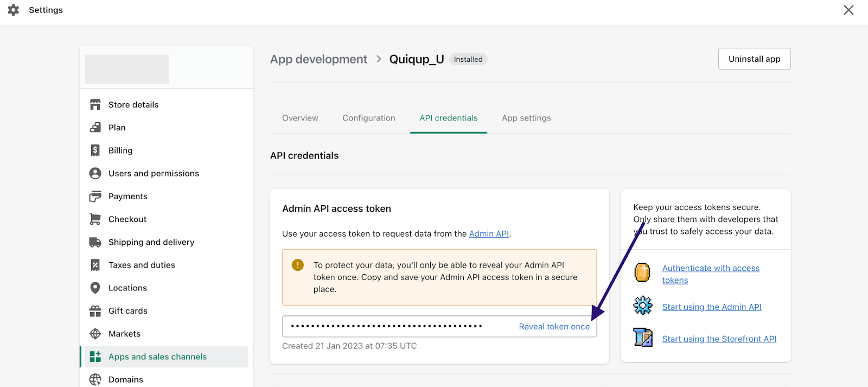868x387 pixels.
Task: Open Start using the Admin API link
Action: pyautogui.click(x=712, y=307)
